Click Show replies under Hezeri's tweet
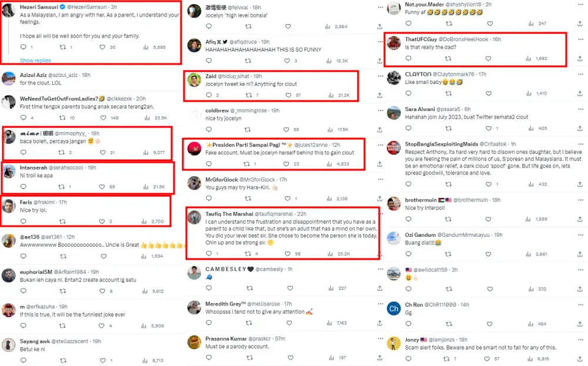 point(35,61)
